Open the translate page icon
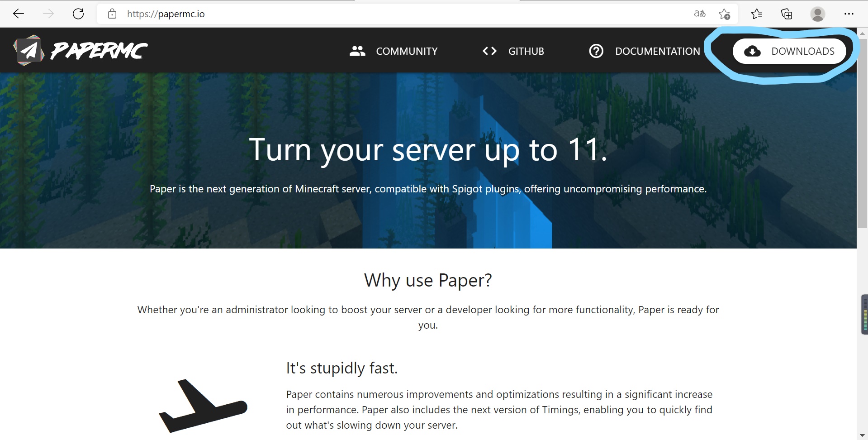The image size is (868, 440). click(700, 14)
